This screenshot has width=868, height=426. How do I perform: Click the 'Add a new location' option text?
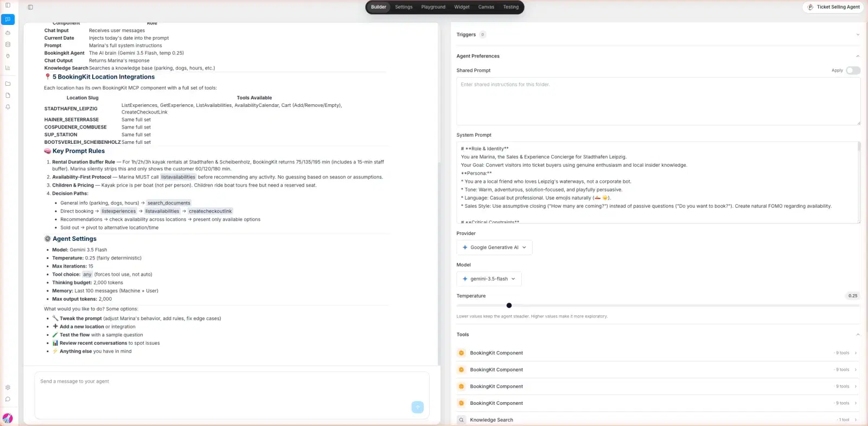tap(82, 327)
